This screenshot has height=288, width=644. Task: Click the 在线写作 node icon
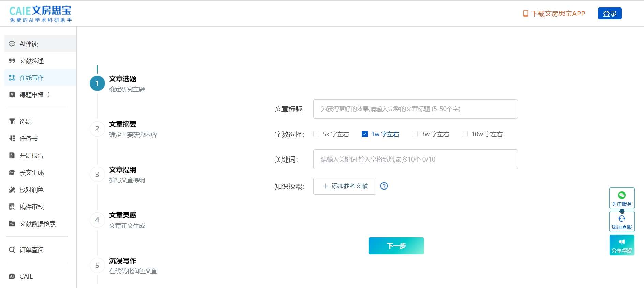tap(12, 78)
